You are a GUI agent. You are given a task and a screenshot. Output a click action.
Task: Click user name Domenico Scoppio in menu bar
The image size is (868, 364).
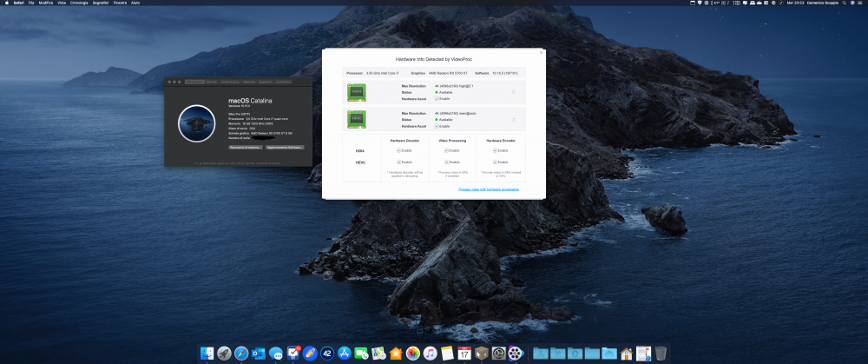click(823, 3)
